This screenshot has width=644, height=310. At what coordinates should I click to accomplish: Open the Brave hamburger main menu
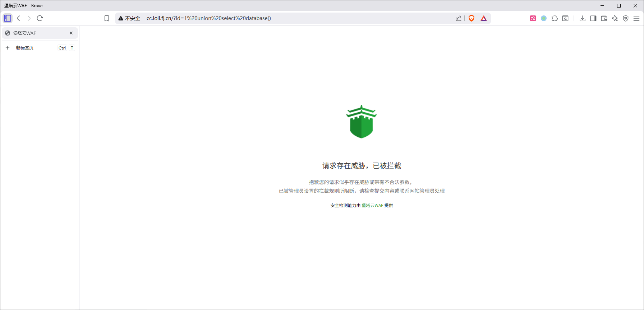coord(636,18)
